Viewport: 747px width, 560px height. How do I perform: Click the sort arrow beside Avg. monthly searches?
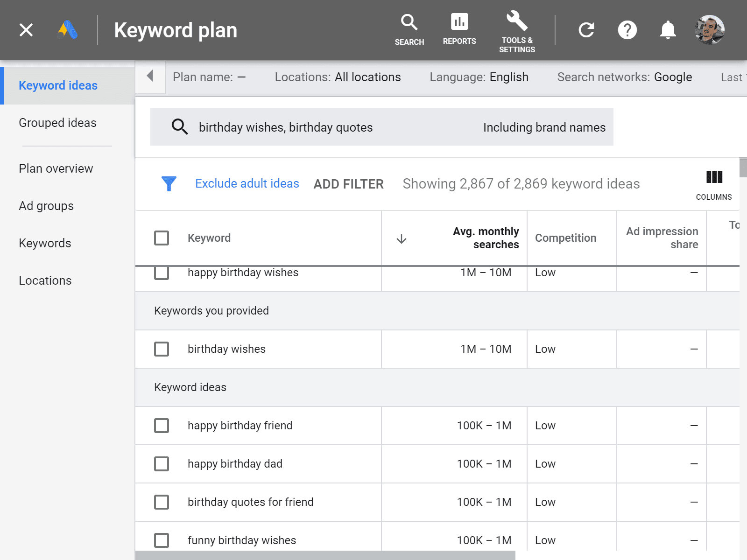(x=402, y=239)
